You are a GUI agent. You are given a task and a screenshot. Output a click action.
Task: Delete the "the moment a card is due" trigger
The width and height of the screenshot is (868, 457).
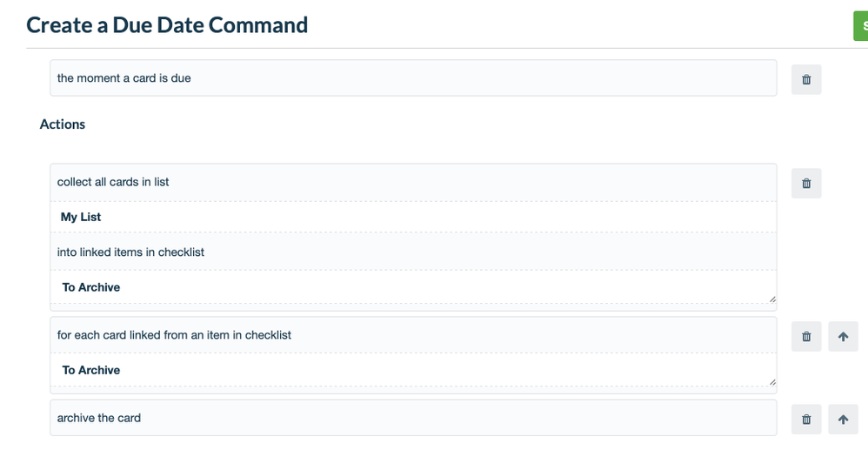(806, 79)
